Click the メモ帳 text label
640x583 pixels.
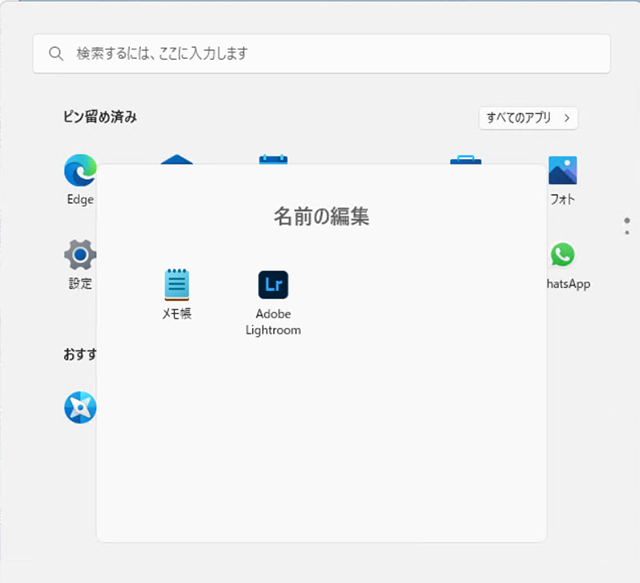click(177, 314)
